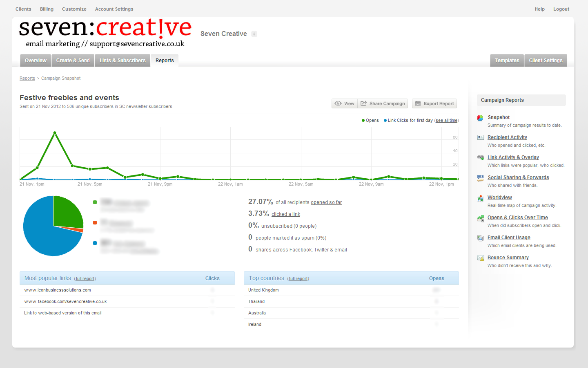Click the Link Activity & Overlay icon

coord(481,158)
